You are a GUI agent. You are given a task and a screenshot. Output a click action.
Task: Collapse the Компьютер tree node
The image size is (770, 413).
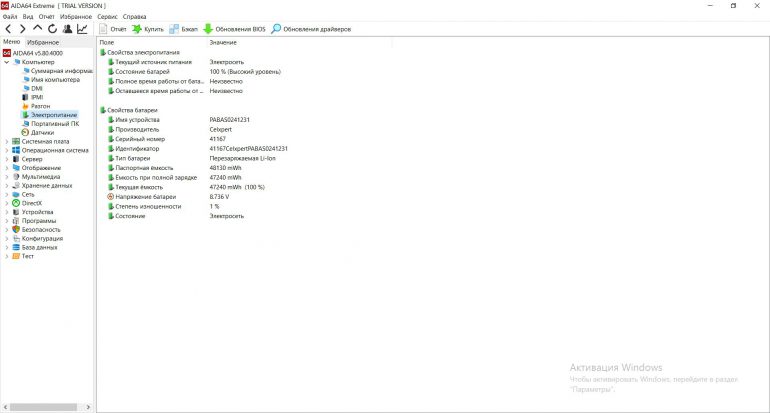[x=6, y=62]
